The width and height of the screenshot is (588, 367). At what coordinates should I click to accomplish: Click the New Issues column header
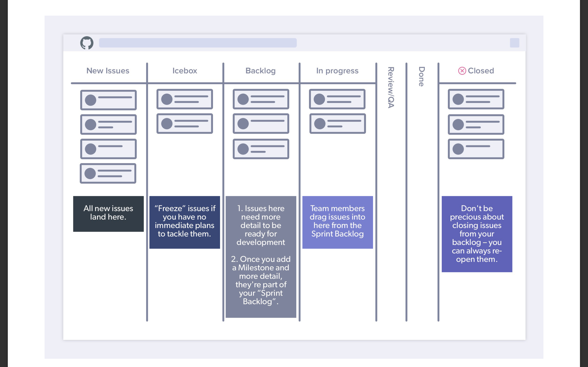click(x=108, y=71)
